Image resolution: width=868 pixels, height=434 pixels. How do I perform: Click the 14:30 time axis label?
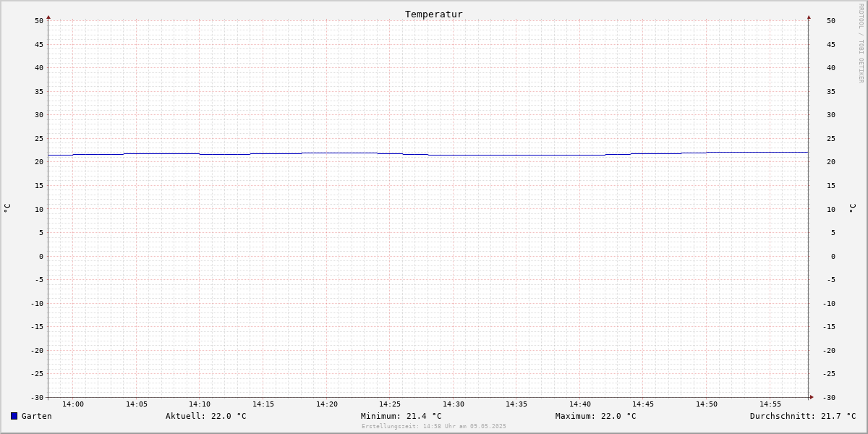pos(454,404)
